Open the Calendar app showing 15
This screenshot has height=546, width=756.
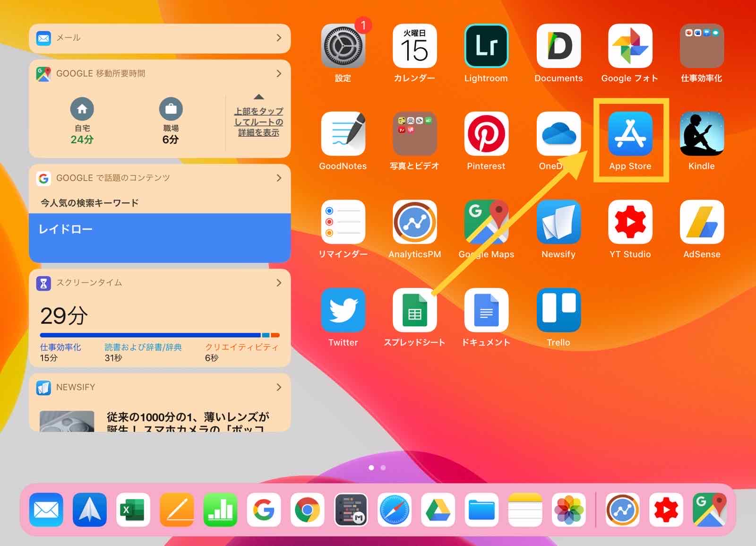click(x=414, y=46)
